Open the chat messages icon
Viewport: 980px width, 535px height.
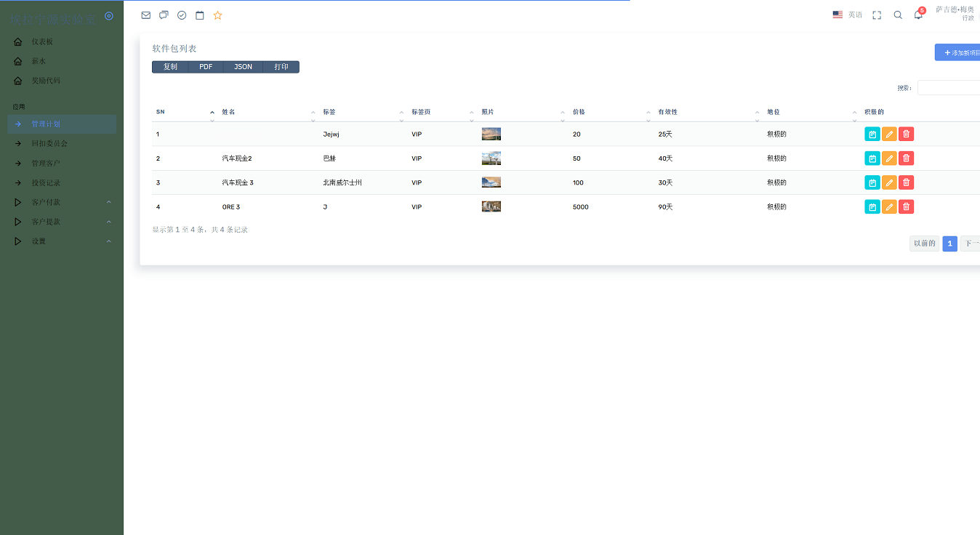(164, 15)
